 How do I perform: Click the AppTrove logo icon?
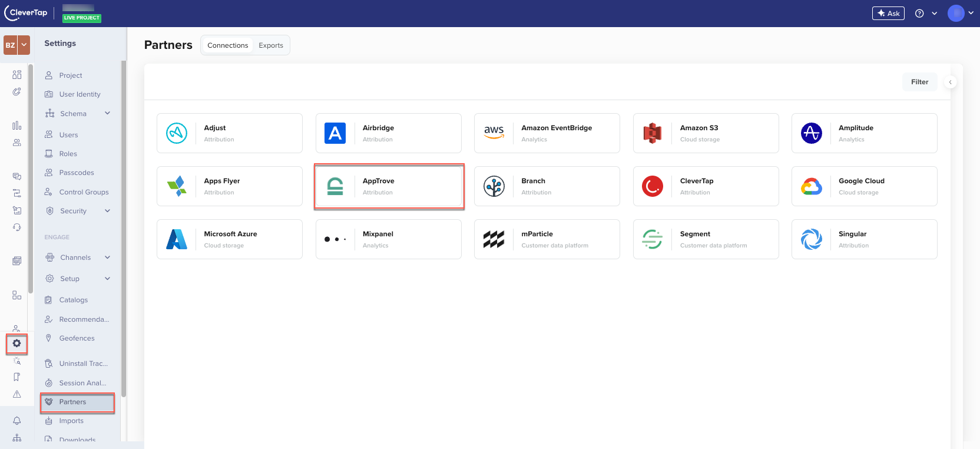[x=335, y=186]
